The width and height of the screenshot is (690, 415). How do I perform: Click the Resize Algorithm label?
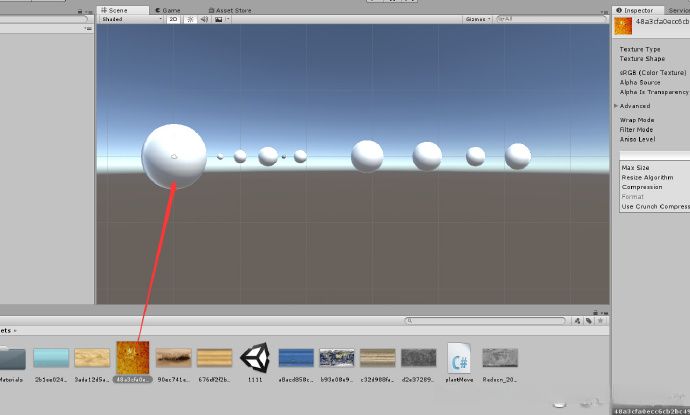[647, 177]
